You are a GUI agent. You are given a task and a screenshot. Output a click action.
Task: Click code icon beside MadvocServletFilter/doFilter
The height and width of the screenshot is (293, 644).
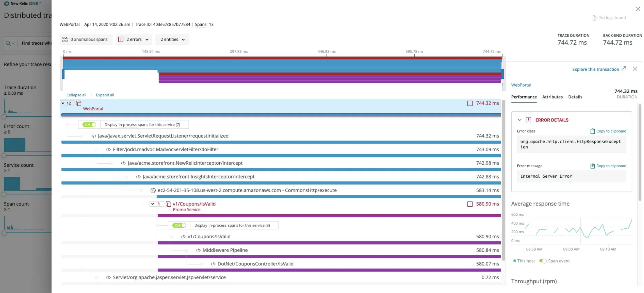tap(108, 149)
